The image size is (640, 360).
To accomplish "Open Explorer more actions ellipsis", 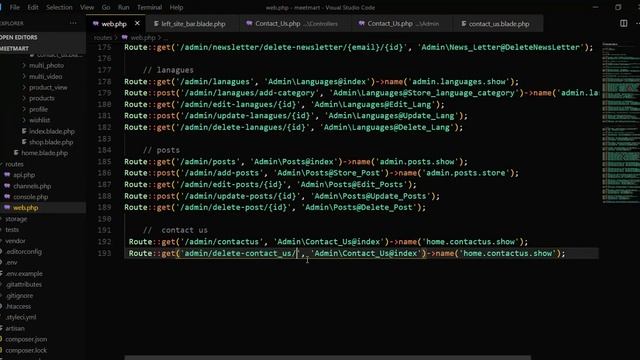I will pos(73,23).
